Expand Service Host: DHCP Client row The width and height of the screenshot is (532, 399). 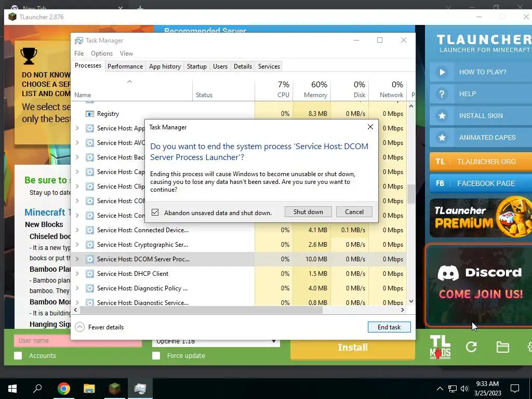[77, 273]
